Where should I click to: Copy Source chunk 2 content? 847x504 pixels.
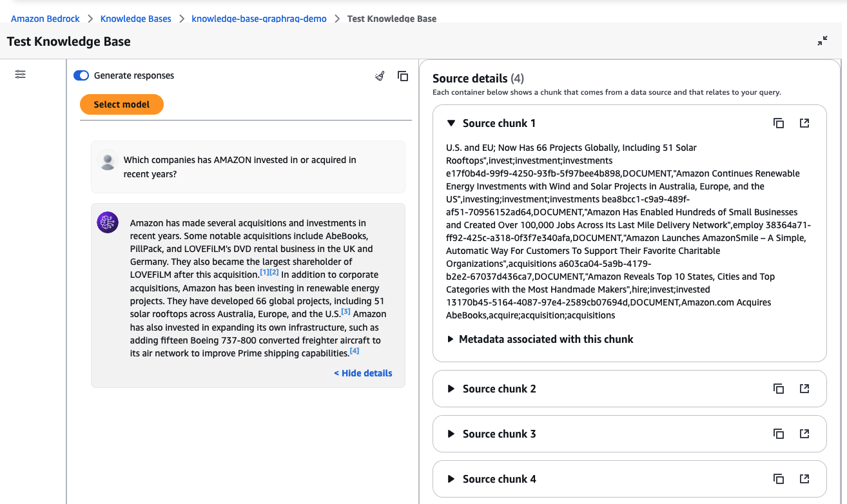tap(779, 389)
